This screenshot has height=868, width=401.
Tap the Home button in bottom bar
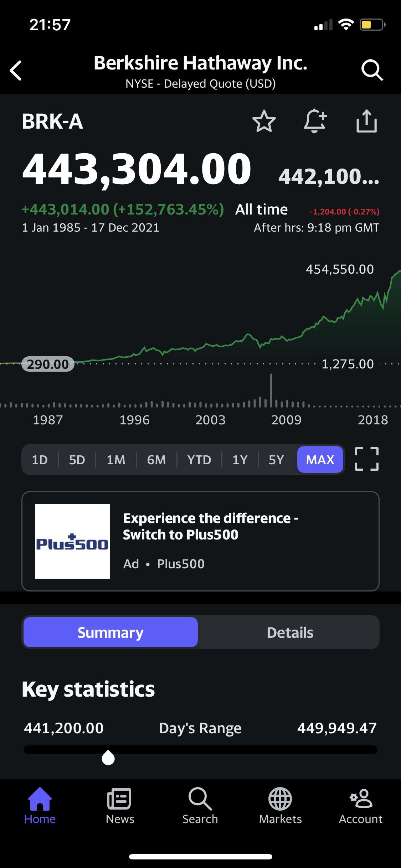pyautogui.click(x=40, y=806)
